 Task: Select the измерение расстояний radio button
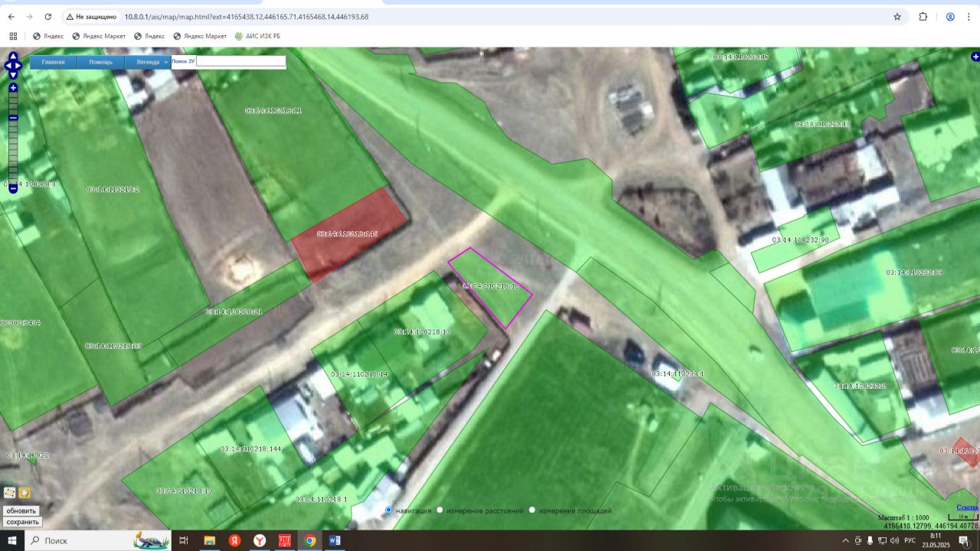pyautogui.click(x=439, y=510)
